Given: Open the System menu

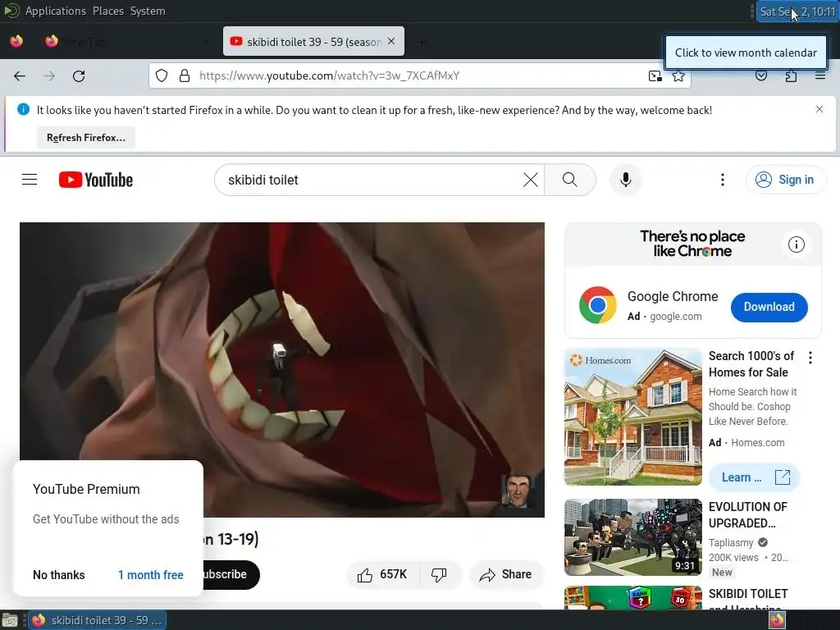Looking at the screenshot, I should coord(148,11).
